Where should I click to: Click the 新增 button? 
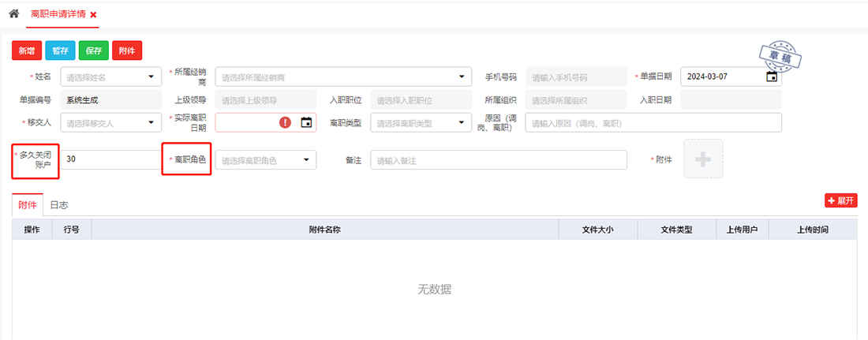click(27, 50)
